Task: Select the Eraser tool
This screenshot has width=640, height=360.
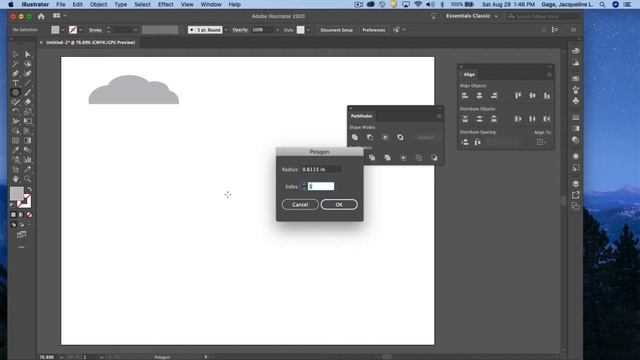Action: [28, 102]
